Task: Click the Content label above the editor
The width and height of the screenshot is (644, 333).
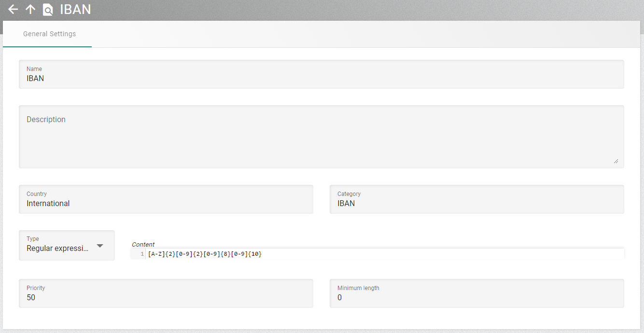Action: click(143, 245)
